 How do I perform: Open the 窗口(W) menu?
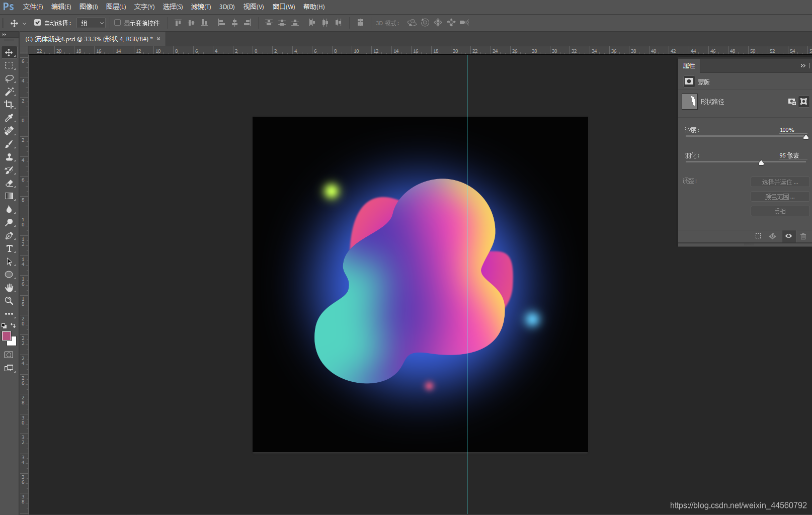284,7
